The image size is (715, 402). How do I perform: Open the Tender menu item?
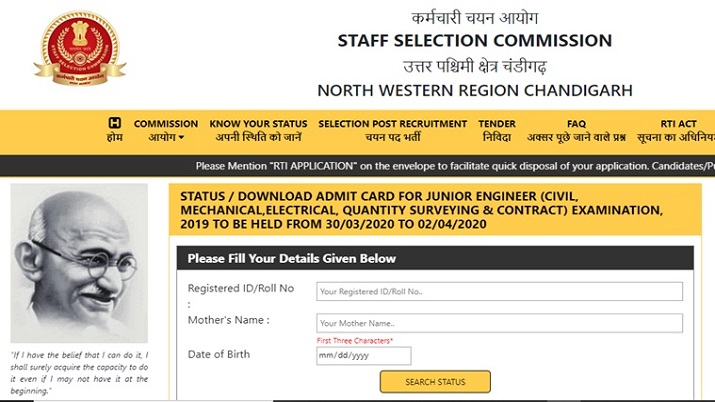point(497,130)
